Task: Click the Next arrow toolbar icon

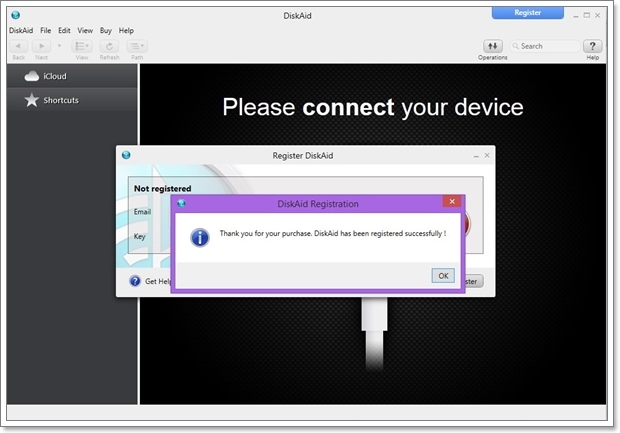Action: (x=41, y=46)
